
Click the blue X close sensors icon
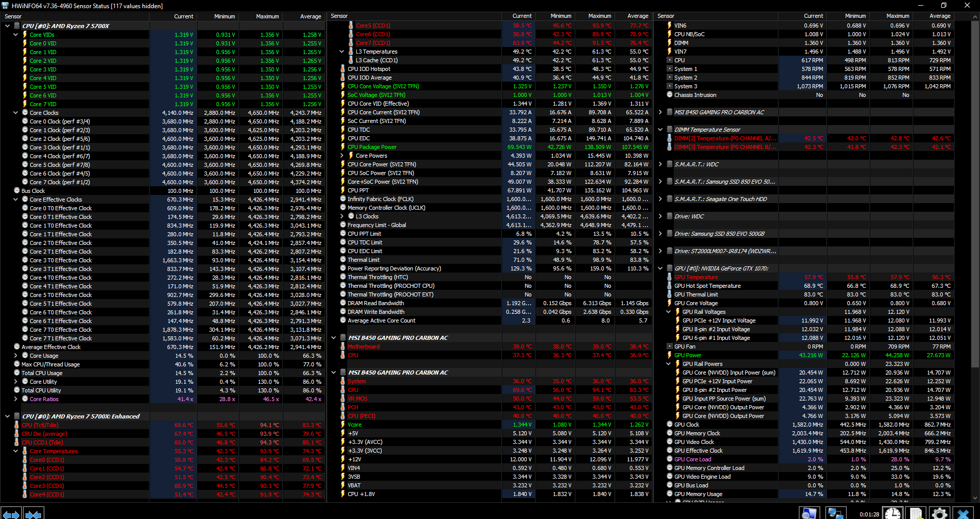pyautogui.click(x=963, y=513)
